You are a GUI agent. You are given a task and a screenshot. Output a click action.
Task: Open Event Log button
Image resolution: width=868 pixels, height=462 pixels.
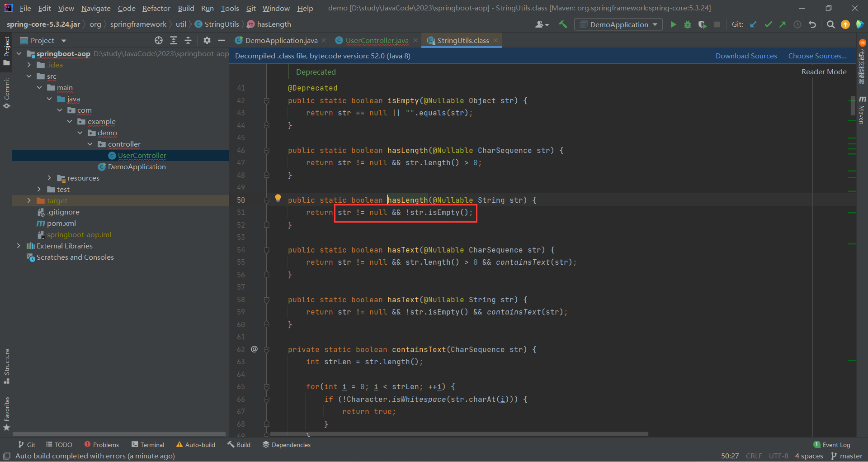832,445
